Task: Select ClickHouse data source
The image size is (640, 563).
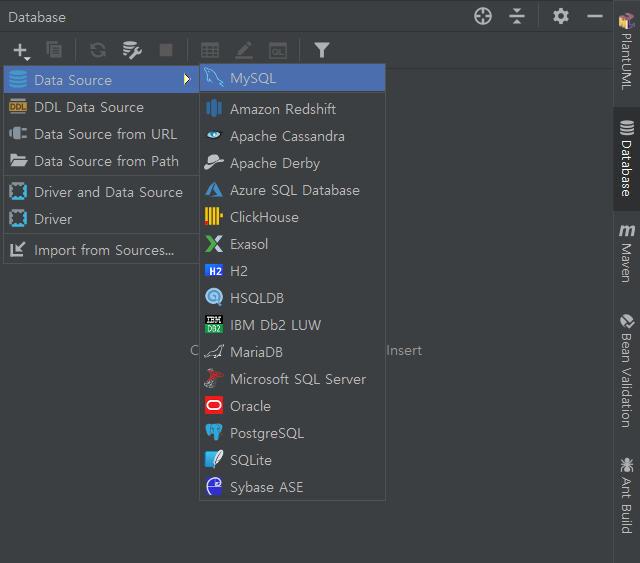Action: coord(292,217)
